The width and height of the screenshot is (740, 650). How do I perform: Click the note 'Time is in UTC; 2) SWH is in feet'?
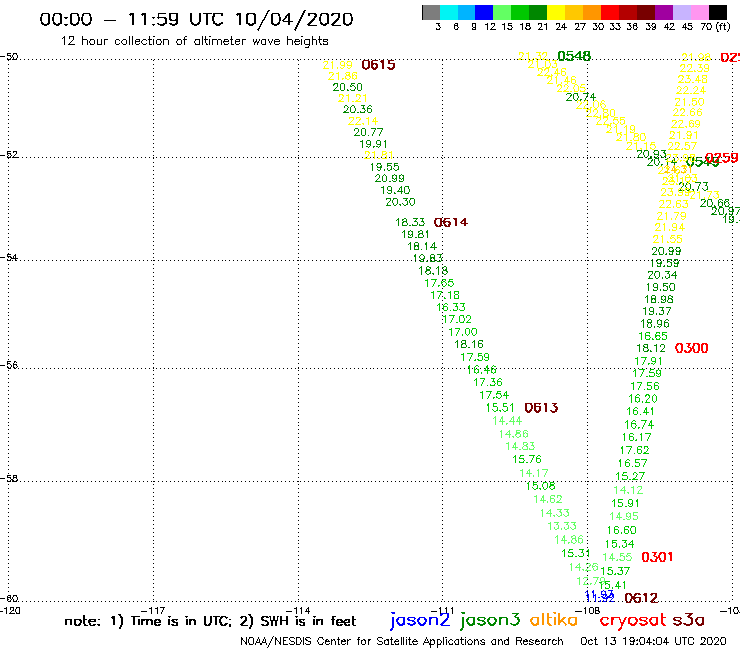tap(243, 621)
